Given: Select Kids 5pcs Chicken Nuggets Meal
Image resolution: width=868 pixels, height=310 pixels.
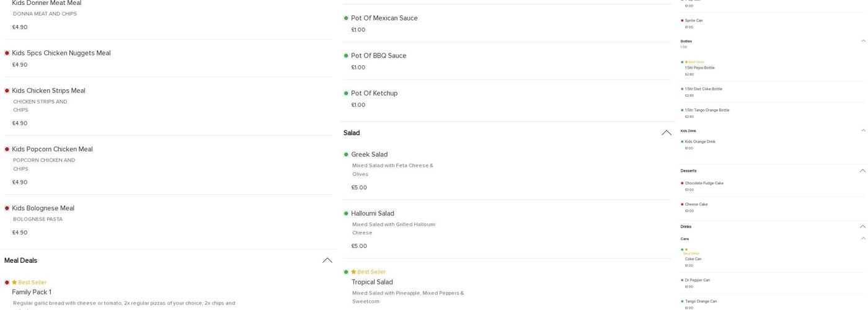Looking at the screenshot, I should coord(61,53).
